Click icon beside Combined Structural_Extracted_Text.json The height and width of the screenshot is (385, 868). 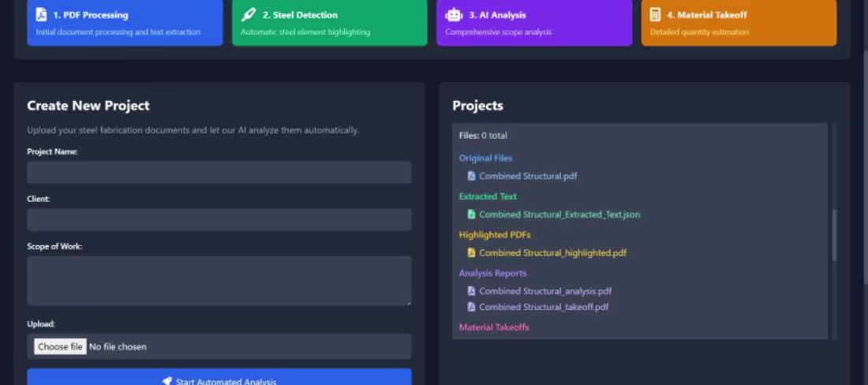tap(472, 214)
